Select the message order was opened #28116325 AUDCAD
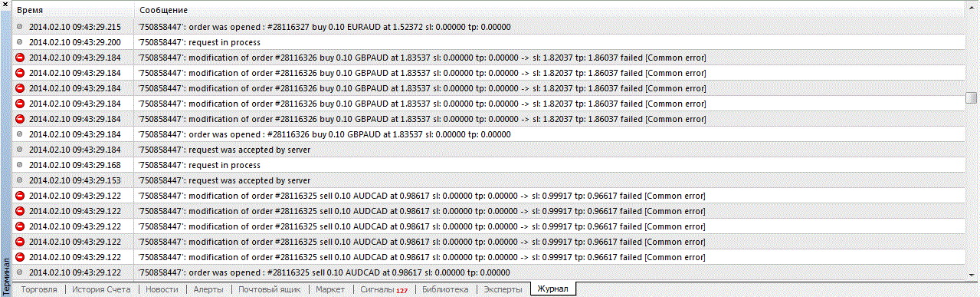980x297 pixels. [x=325, y=272]
